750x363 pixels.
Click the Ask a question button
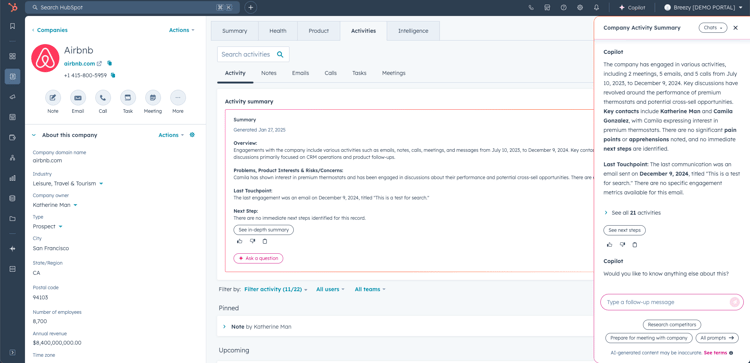coord(258,258)
